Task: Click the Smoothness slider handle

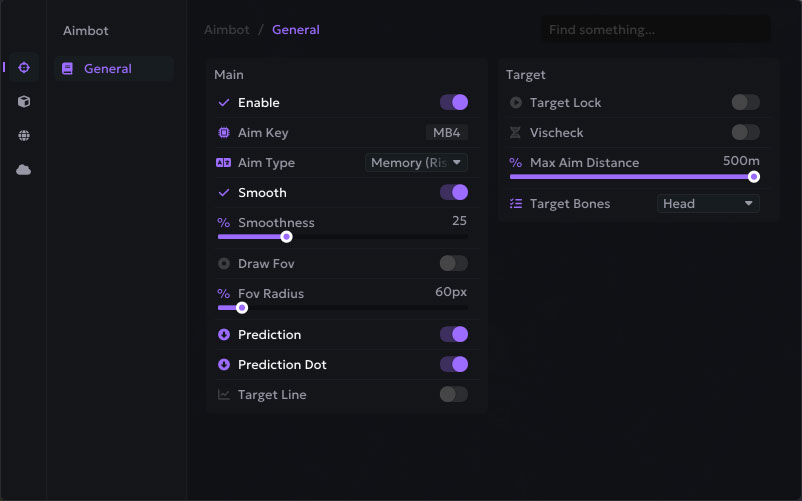Action: click(x=286, y=237)
